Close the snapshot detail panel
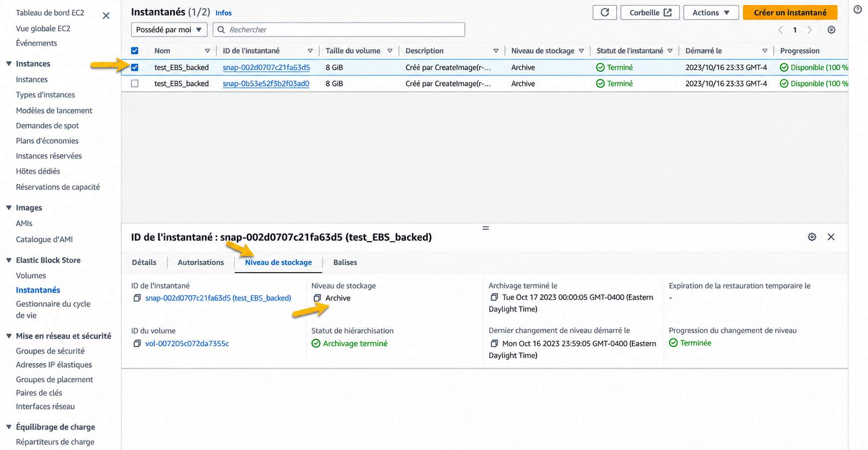868x450 pixels. 831,237
